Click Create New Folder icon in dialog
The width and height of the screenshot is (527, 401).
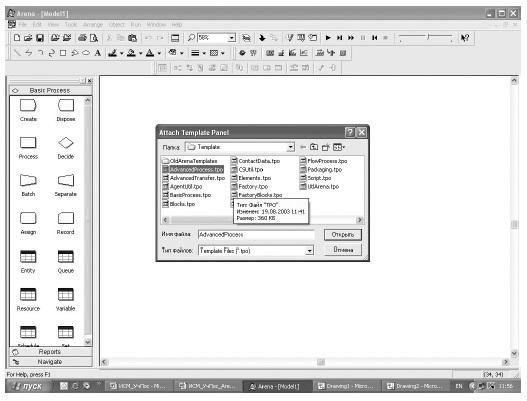pos(325,147)
